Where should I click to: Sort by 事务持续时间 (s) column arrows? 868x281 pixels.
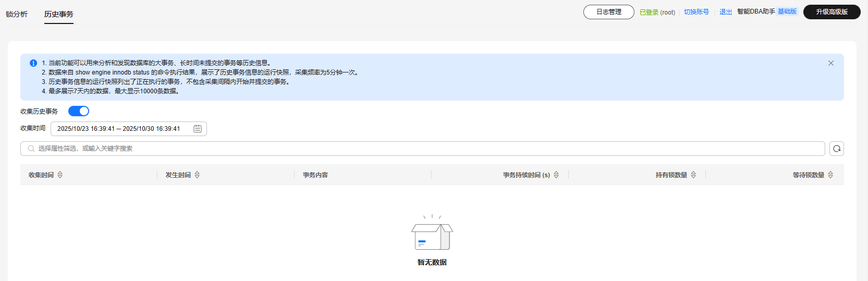(556, 175)
